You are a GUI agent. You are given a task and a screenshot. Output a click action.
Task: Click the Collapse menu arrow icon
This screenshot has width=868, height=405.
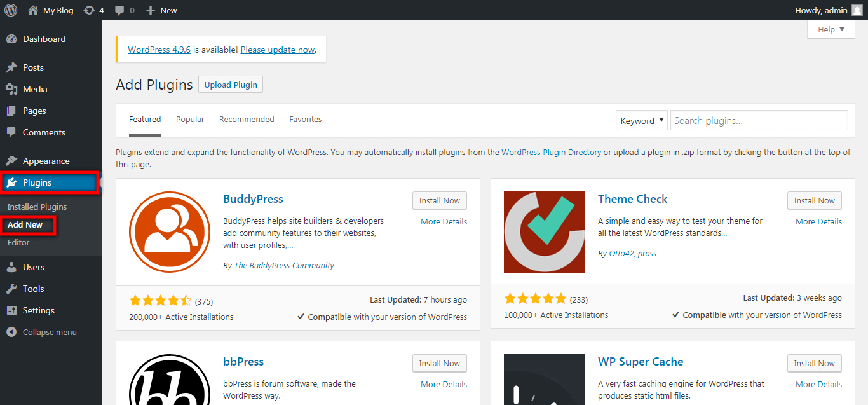click(x=11, y=332)
